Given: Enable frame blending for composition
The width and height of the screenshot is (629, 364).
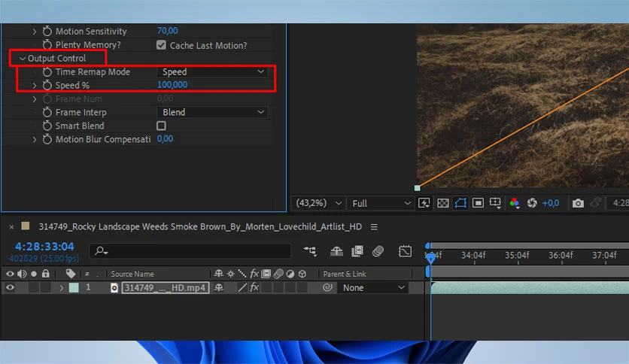Looking at the screenshot, I should [x=357, y=251].
